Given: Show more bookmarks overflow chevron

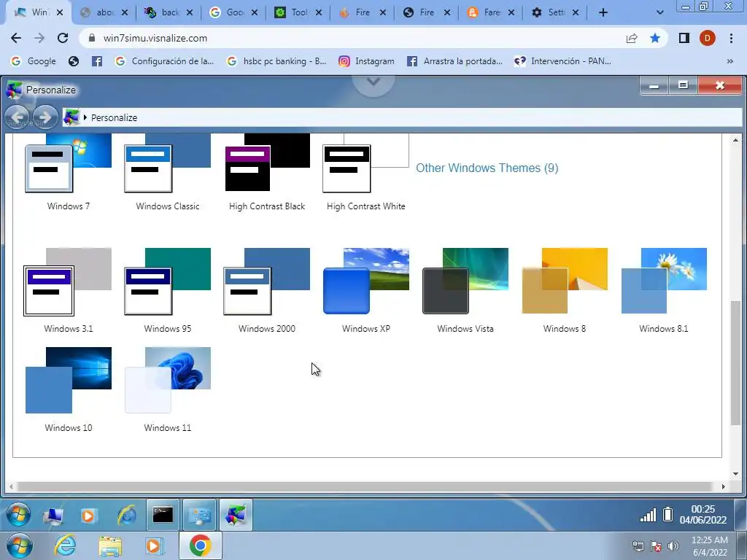Looking at the screenshot, I should (x=729, y=61).
